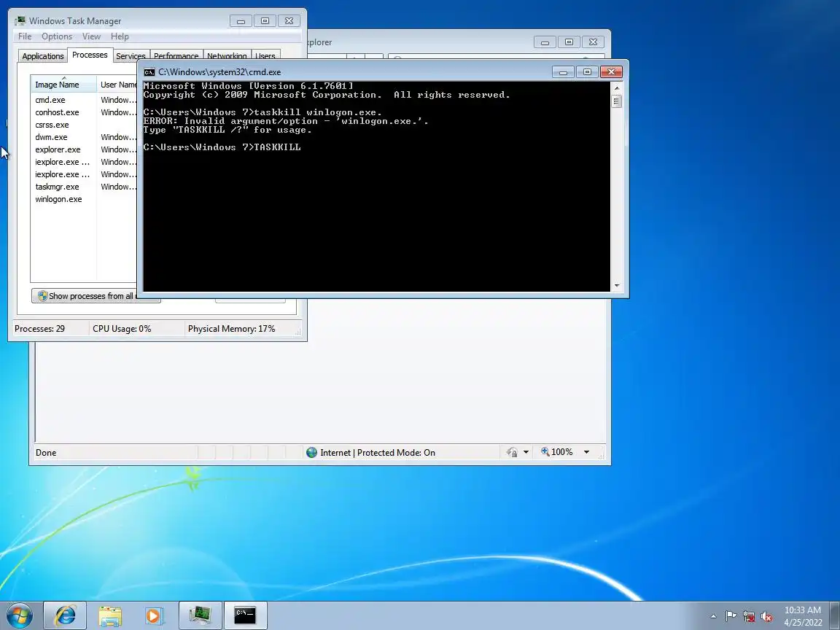Image resolution: width=840 pixels, height=630 pixels.
Task: Select the dwm.exe process row
Action: [x=84, y=137]
